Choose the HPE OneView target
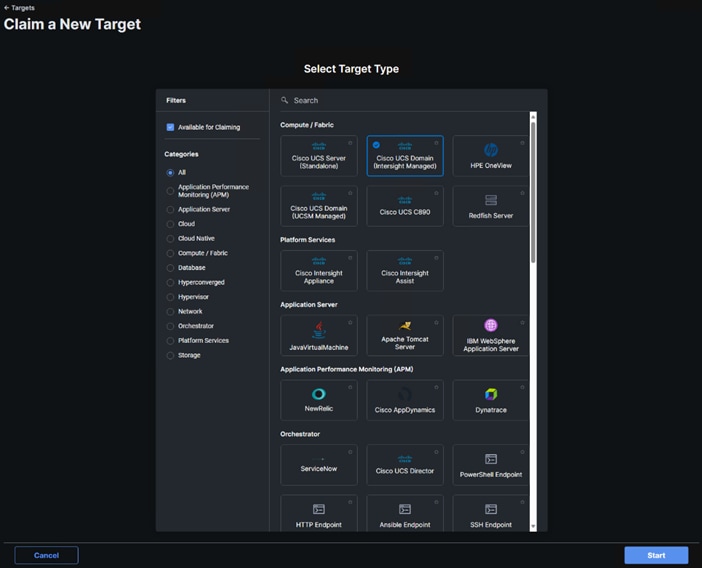 pyautogui.click(x=491, y=156)
